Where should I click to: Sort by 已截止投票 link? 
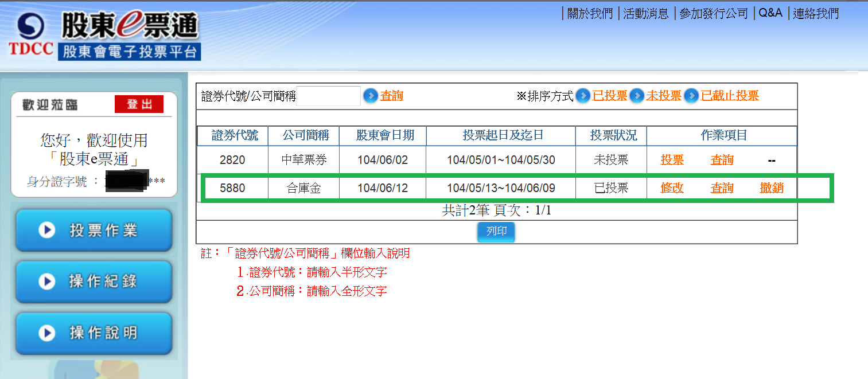730,96
